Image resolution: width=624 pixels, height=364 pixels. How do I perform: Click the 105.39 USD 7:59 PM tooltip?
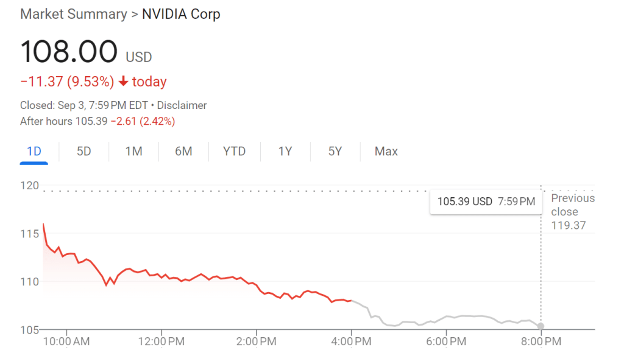pos(486,201)
